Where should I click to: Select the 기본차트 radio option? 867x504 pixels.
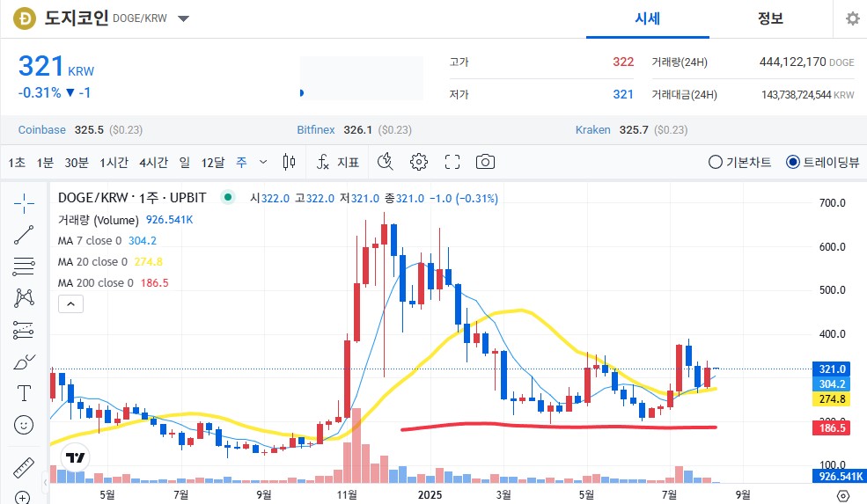pos(740,162)
